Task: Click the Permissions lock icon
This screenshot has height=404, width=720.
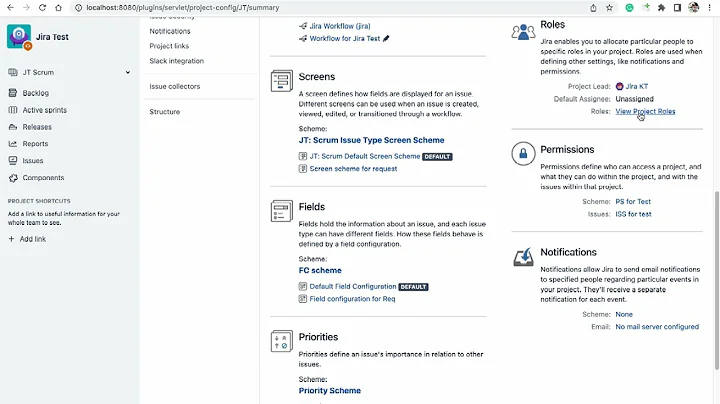Action: [x=523, y=153]
